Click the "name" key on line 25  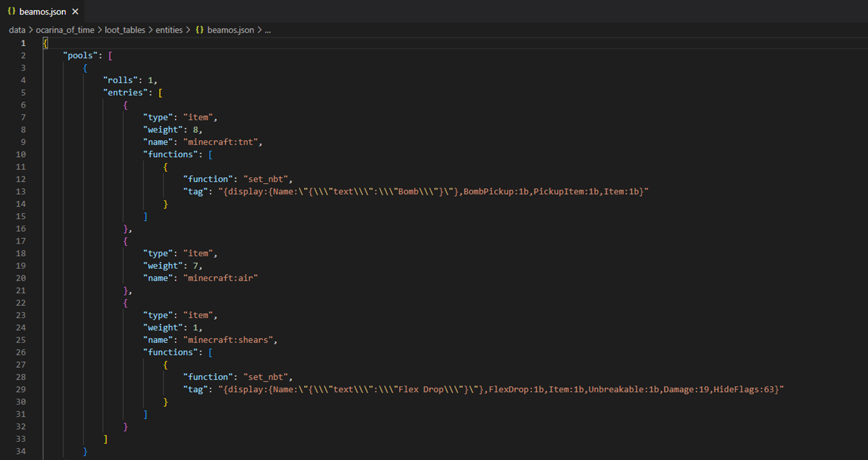click(158, 340)
